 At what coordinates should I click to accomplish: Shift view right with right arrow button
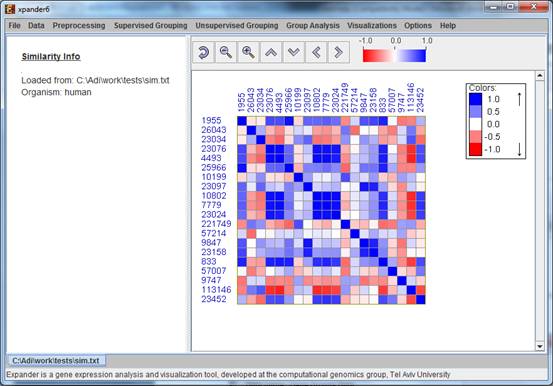[339, 53]
